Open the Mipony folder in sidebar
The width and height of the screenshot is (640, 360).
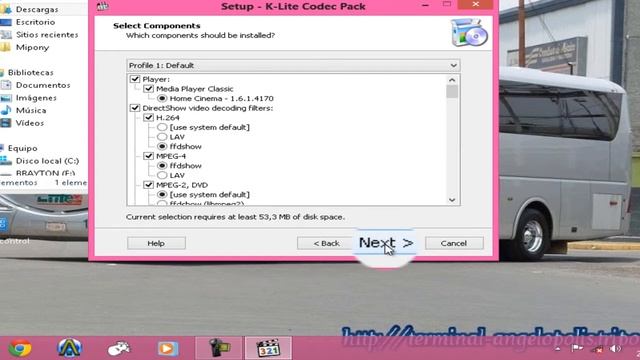32,47
